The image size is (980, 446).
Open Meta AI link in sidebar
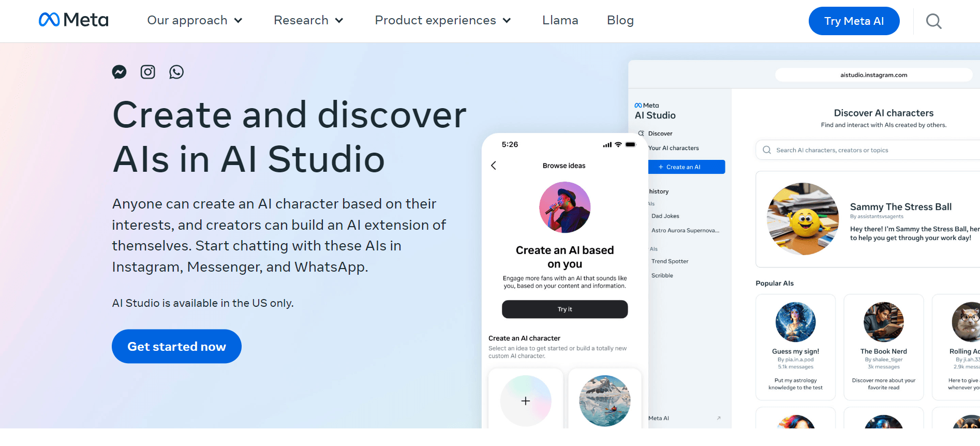pos(659,418)
